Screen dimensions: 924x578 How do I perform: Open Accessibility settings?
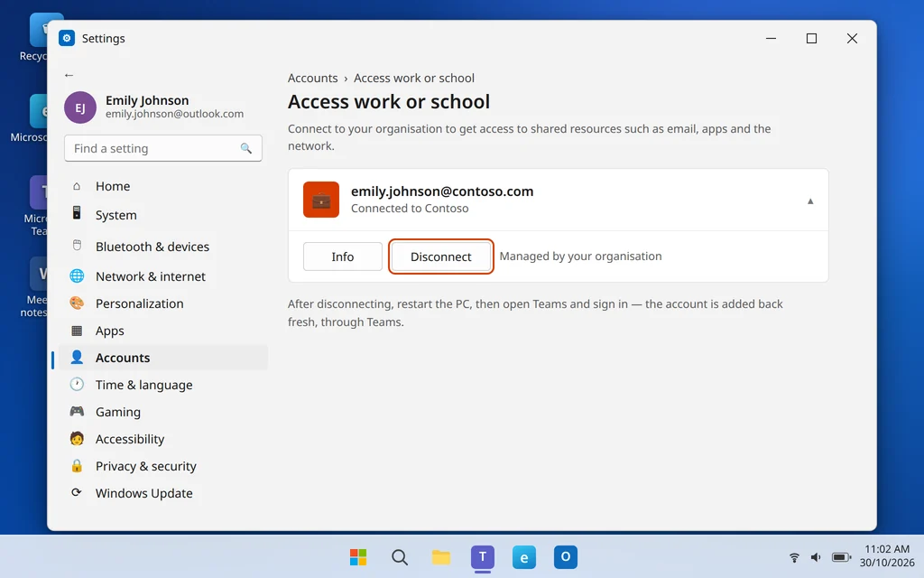[163, 439]
